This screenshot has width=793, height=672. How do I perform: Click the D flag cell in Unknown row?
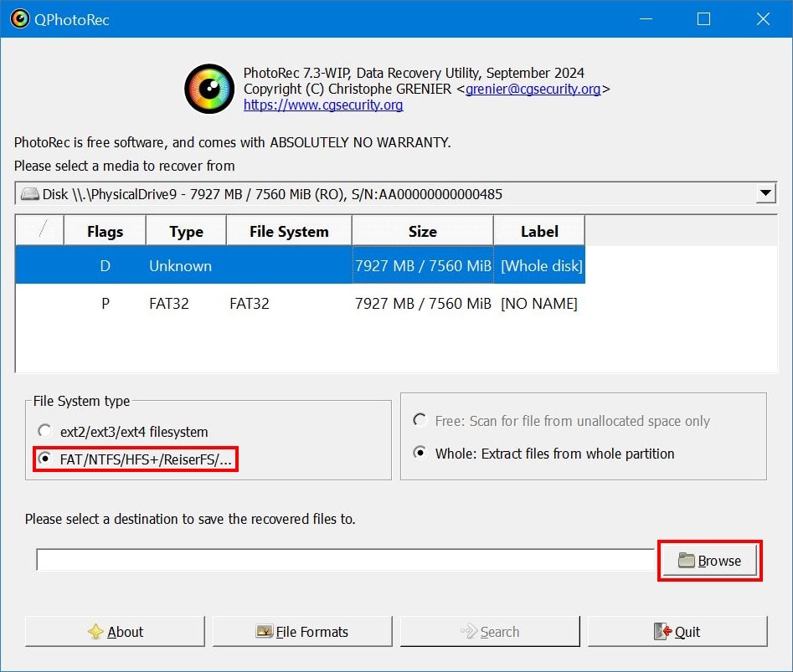106,266
